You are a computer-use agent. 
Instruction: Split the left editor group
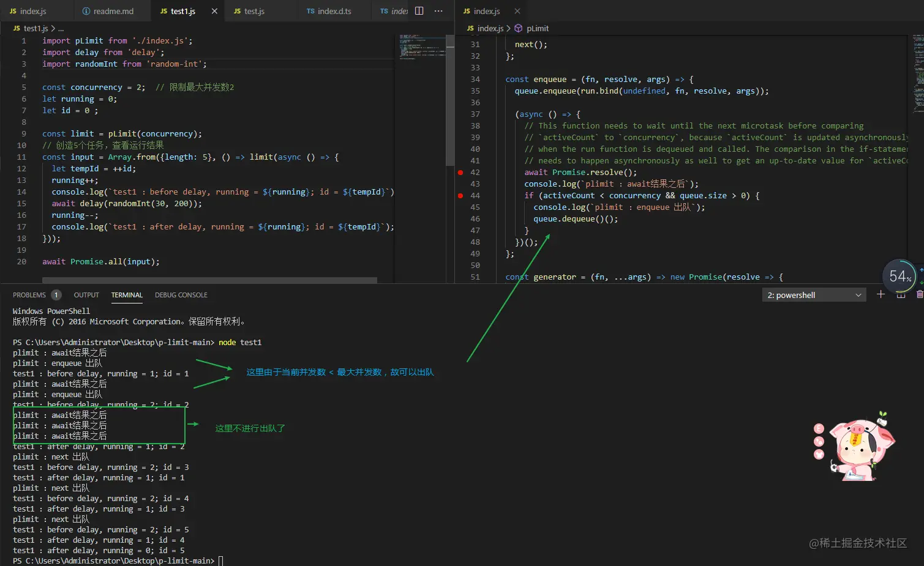pos(419,11)
